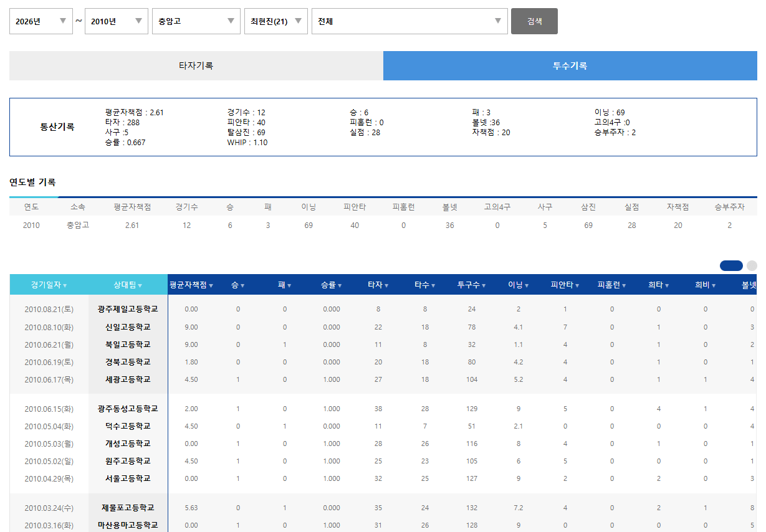Click the 2010.03.24(수) game date
The image size is (766, 532).
[49, 508]
